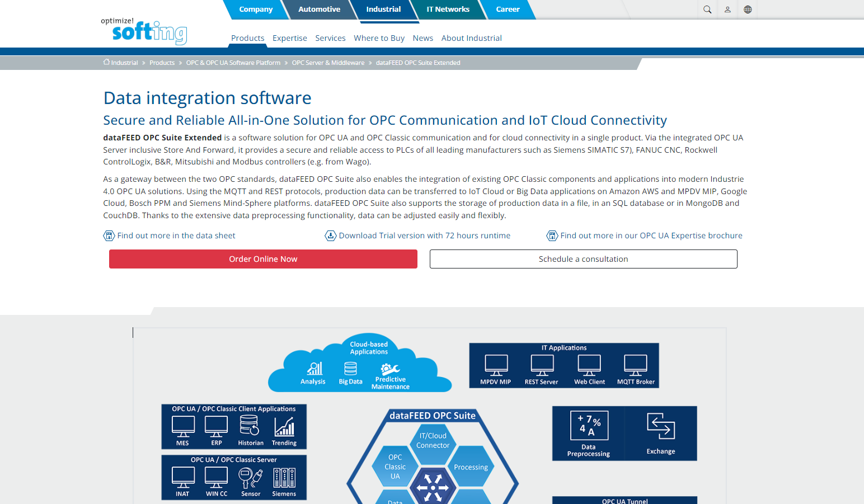The image size is (864, 504).
Task: Click the Web Client monitor icon
Action: pyautogui.click(x=589, y=365)
